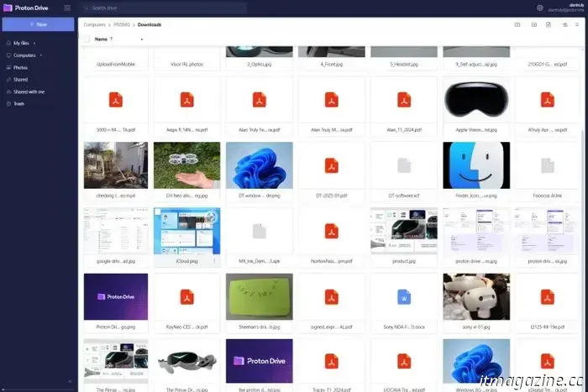Click the upload folder toolbar icon
Image resolution: width=588 pixels, height=392 pixels.
[x=534, y=24]
